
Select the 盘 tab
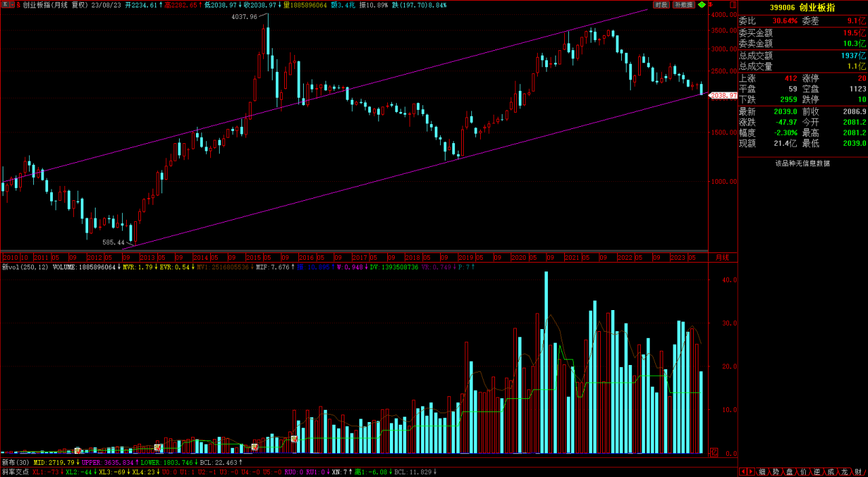[789, 472]
